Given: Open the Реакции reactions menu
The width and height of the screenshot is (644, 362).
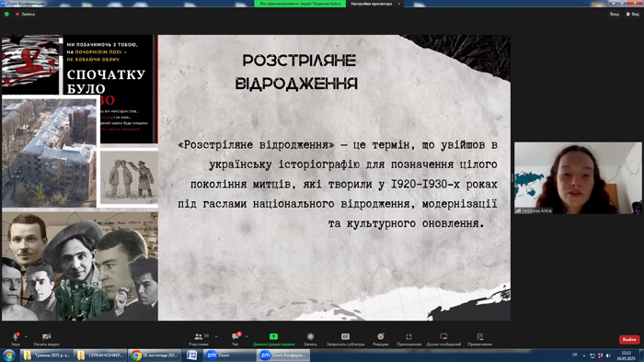Looking at the screenshot, I should [x=381, y=339].
